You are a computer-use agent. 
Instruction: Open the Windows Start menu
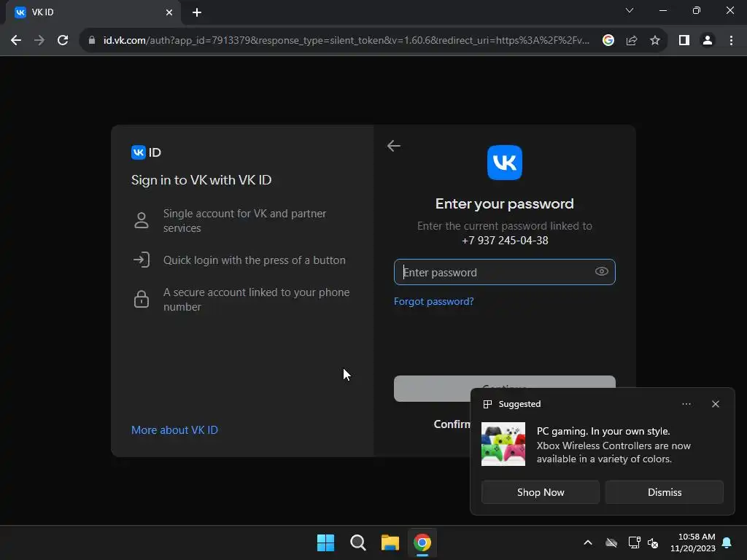[326, 542]
